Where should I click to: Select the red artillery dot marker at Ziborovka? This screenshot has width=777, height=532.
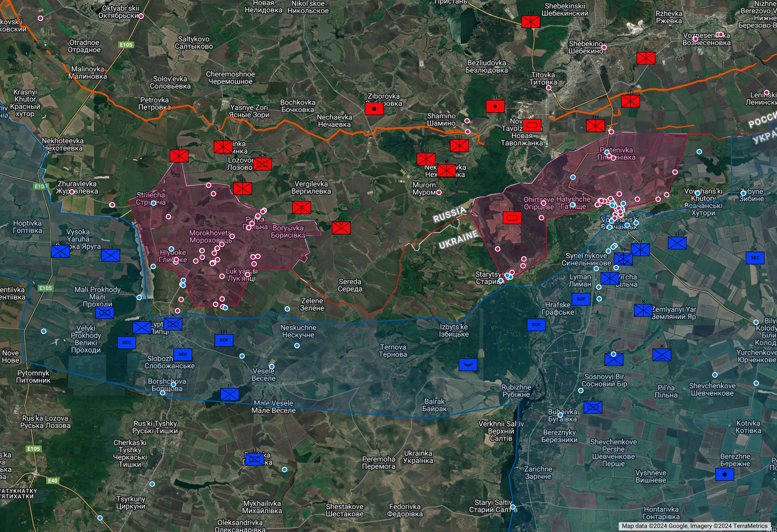click(x=374, y=108)
